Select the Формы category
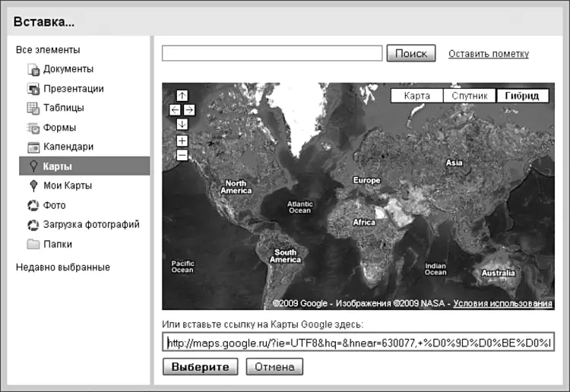Screen dimensions: 570x392 [59, 128]
